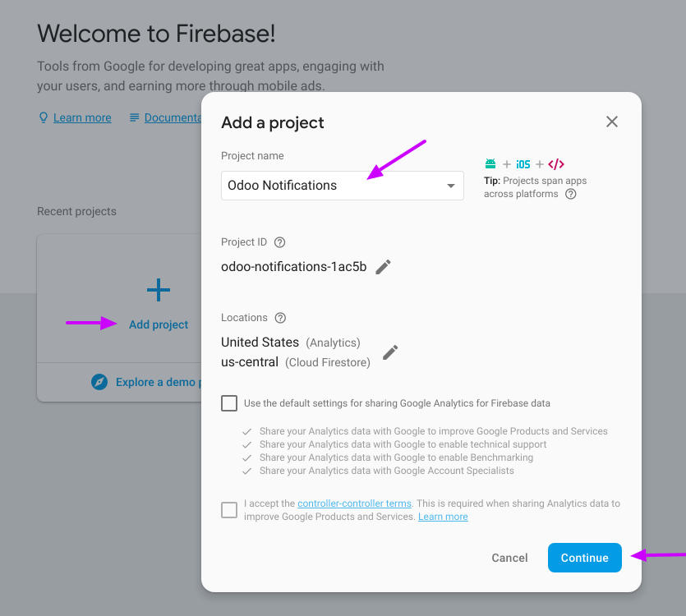This screenshot has width=686, height=616.
Task: Expand the Project name dropdown arrow
Action: 451,186
